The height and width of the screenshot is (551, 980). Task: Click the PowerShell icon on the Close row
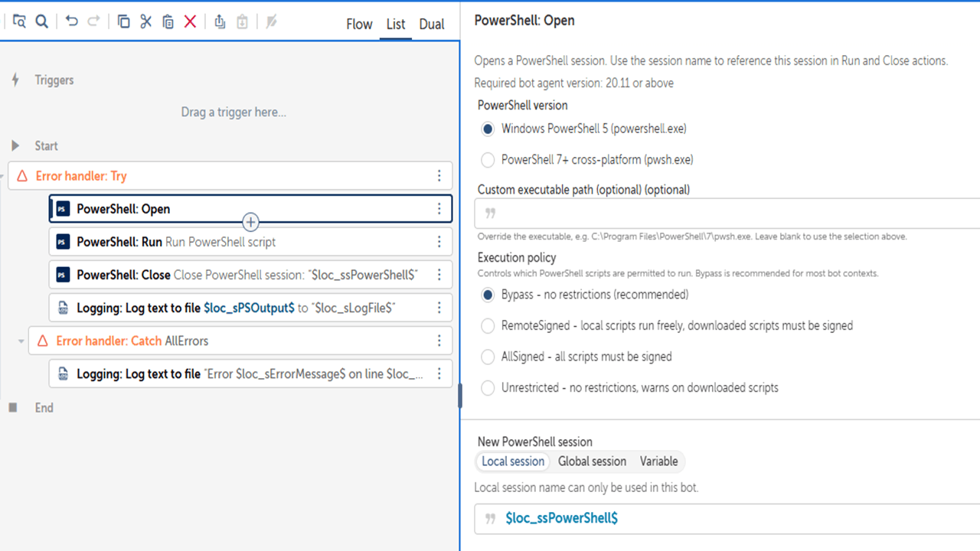point(64,275)
